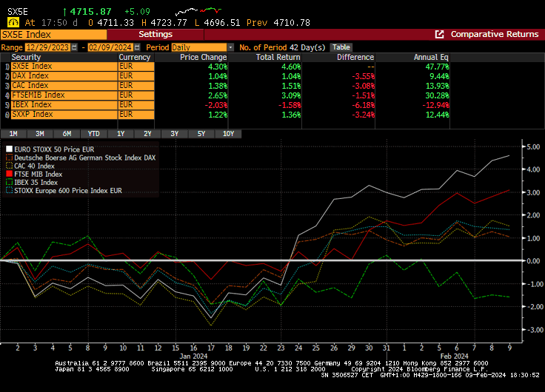
Task: Toggle CAC 40 Index legend swatch
Action: pos(10,166)
